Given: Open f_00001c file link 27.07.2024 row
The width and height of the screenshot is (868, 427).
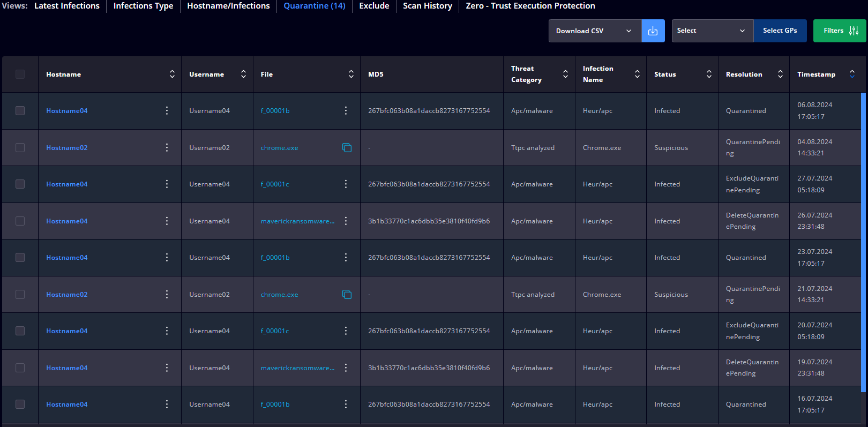Looking at the screenshot, I should tap(274, 184).
